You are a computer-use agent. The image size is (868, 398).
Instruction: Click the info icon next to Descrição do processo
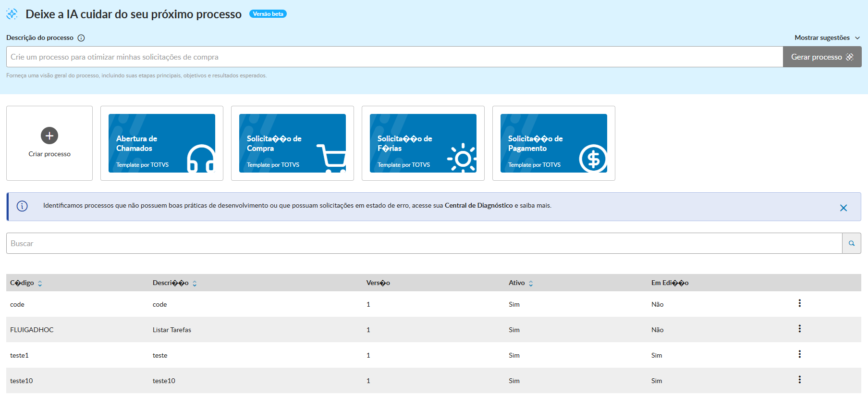(x=81, y=38)
